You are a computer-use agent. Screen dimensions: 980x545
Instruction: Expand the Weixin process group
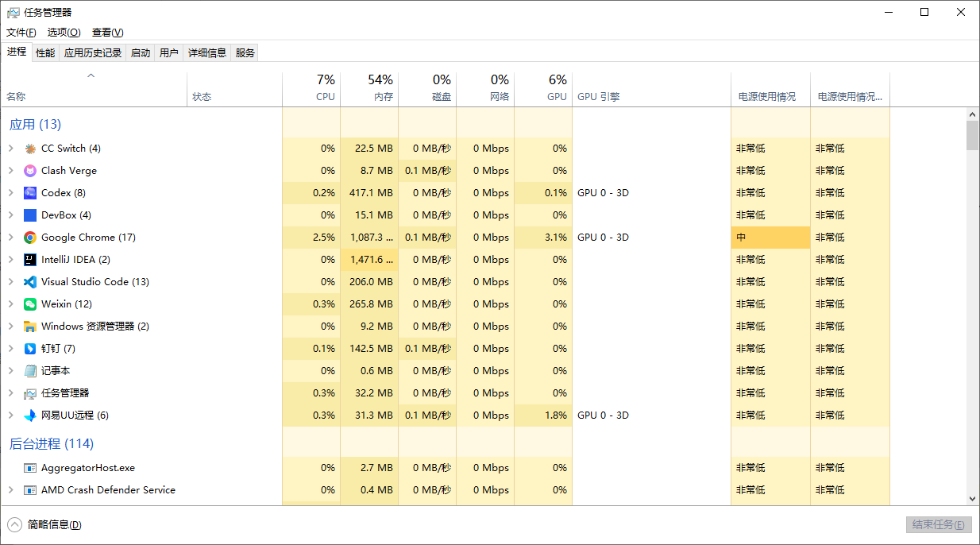[x=11, y=304]
